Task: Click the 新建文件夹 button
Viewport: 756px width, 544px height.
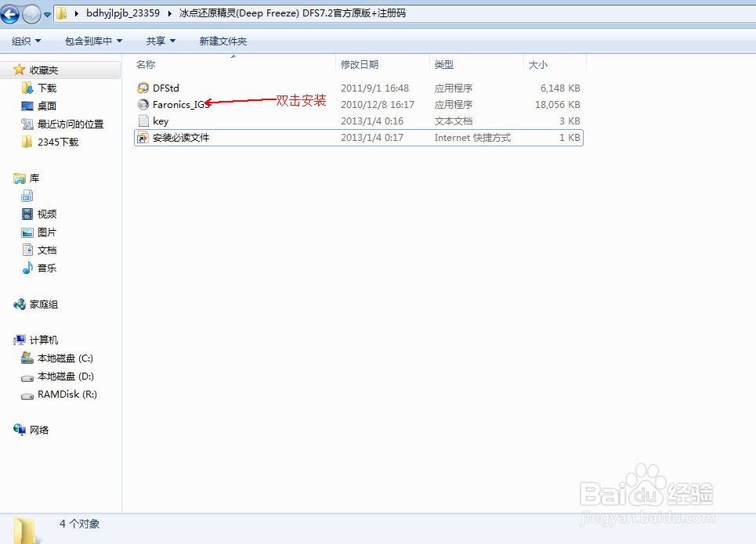Action: 223,41
